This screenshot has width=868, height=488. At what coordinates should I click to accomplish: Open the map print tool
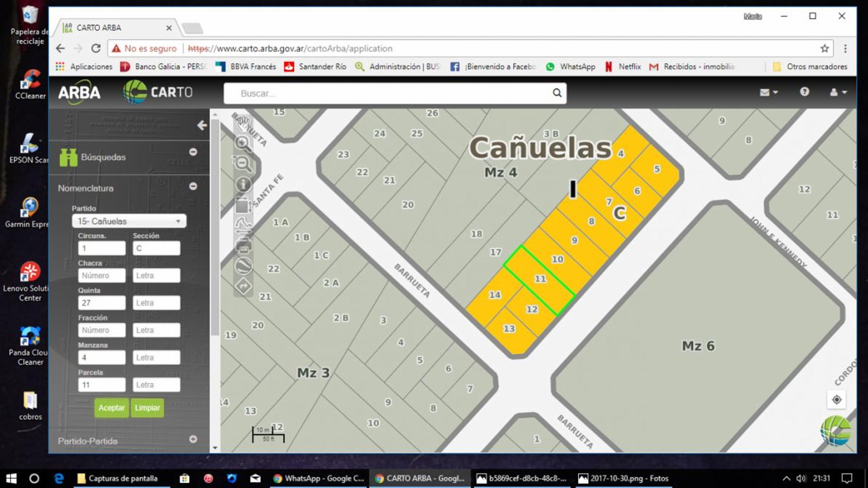[243, 245]
